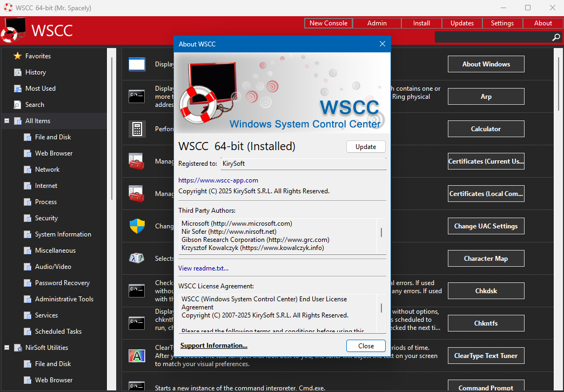Click the Favorites star icon in sidebar

pyautogui.click(x=18, y=56)
